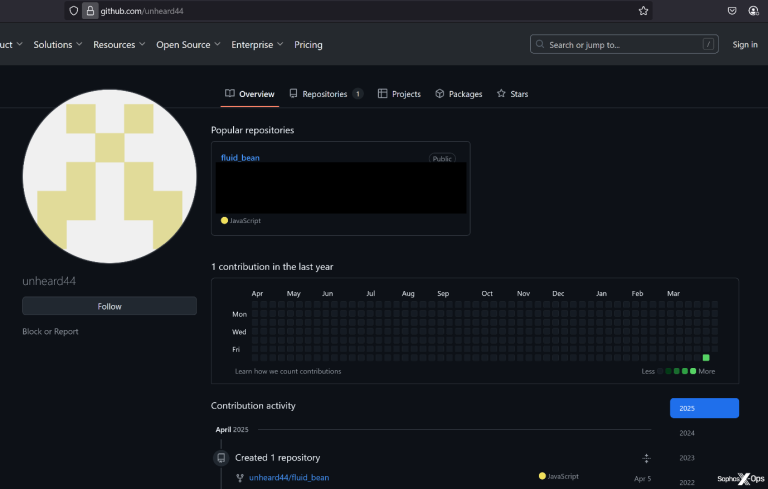Expand the Open Source dropdown menu
The width and height of the screenshot is (768, 489).
(188, 45)
